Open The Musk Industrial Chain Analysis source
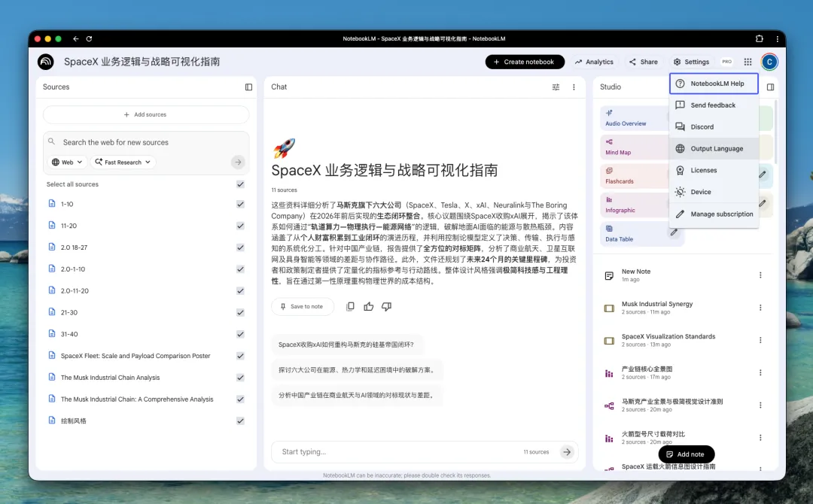Screen dimensions: 813x504 click(x=110, y=378)
